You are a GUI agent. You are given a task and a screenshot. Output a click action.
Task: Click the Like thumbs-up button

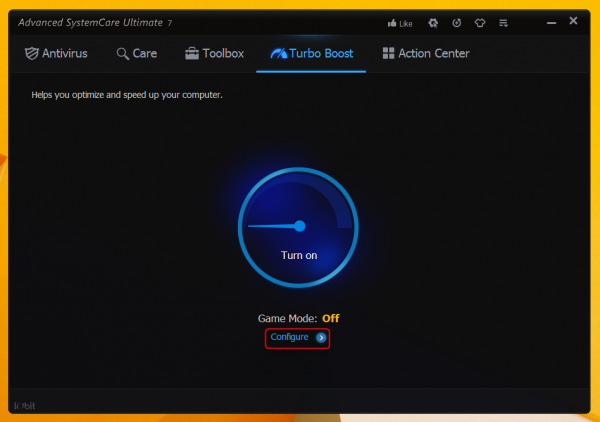[x=399, y=24]
